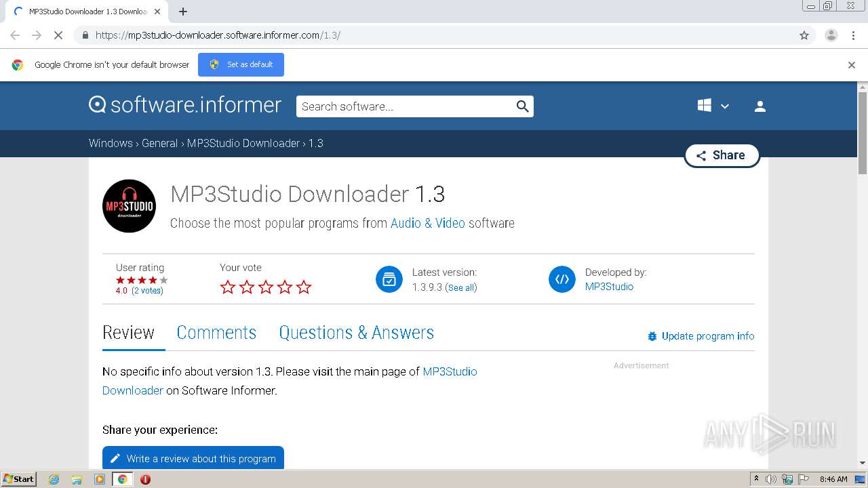This screenshot has height=488, width=868.
Task: Rate with the second star
Action: (247, 287)
